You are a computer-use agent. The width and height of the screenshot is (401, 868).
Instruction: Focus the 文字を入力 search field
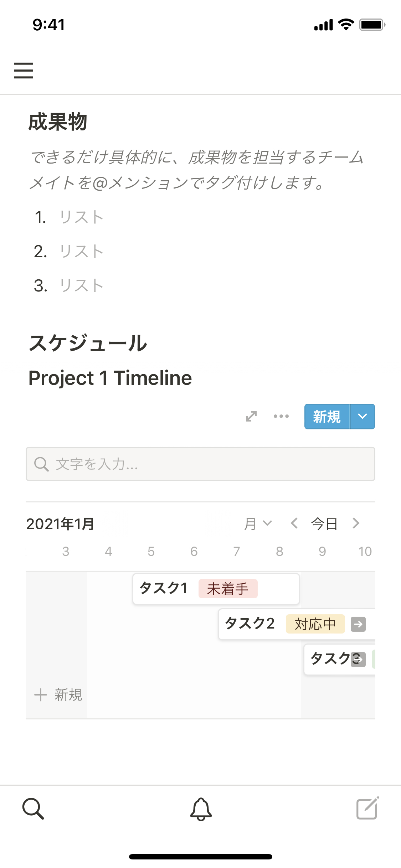pos(200,464)
